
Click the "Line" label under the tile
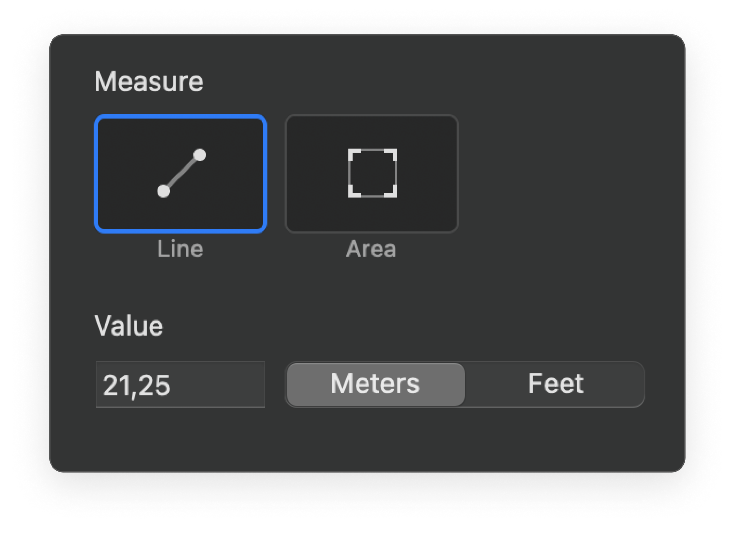[180, 249]
